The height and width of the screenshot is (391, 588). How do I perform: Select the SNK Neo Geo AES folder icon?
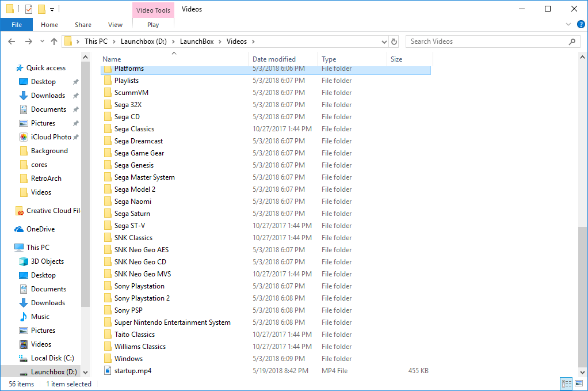108,250
